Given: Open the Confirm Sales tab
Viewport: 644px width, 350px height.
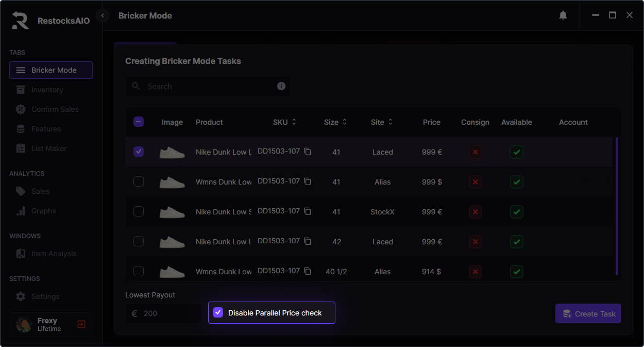Looking at the screenshot, I should click(55, 109).
